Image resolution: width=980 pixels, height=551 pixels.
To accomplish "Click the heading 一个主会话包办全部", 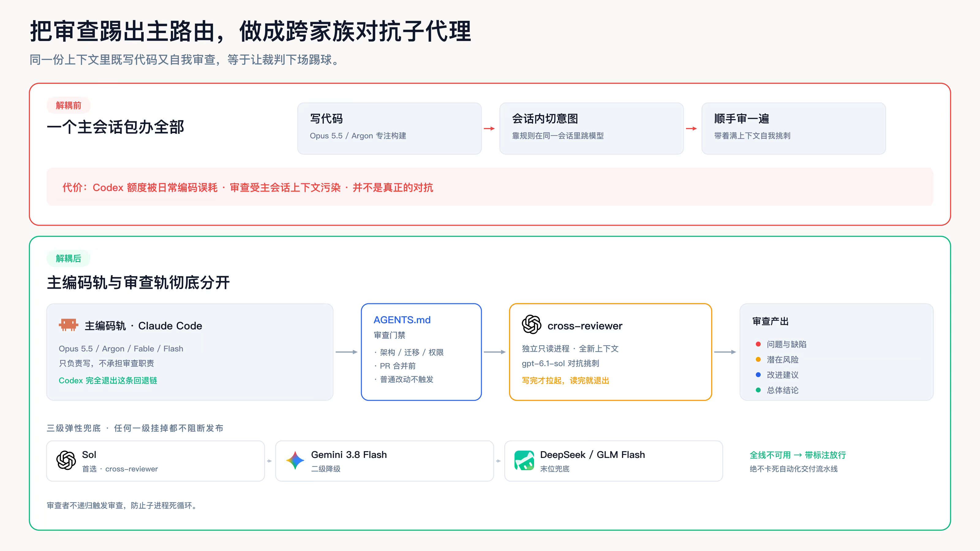I will click(x=115, y=127).
